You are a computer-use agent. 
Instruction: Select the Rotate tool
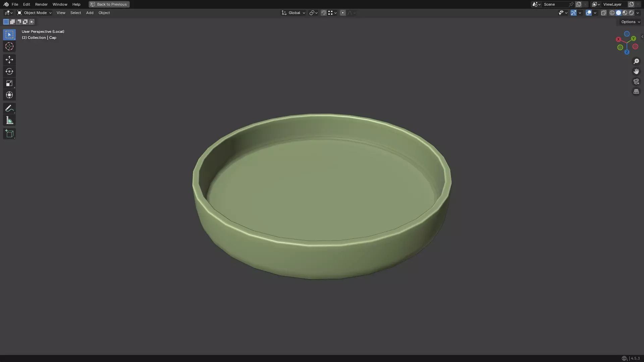click(9, 71)
